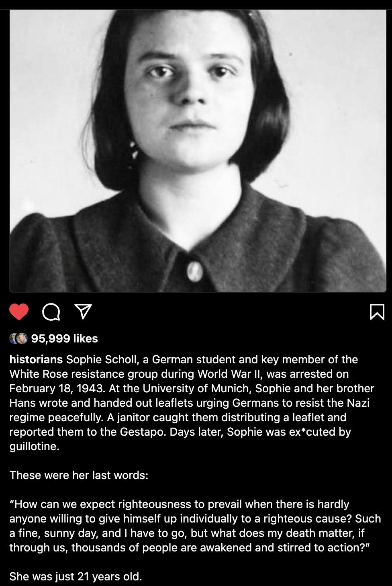Share the post using the paper plane icon
This screenshot has width=392, height=586.
click(83, 311)
